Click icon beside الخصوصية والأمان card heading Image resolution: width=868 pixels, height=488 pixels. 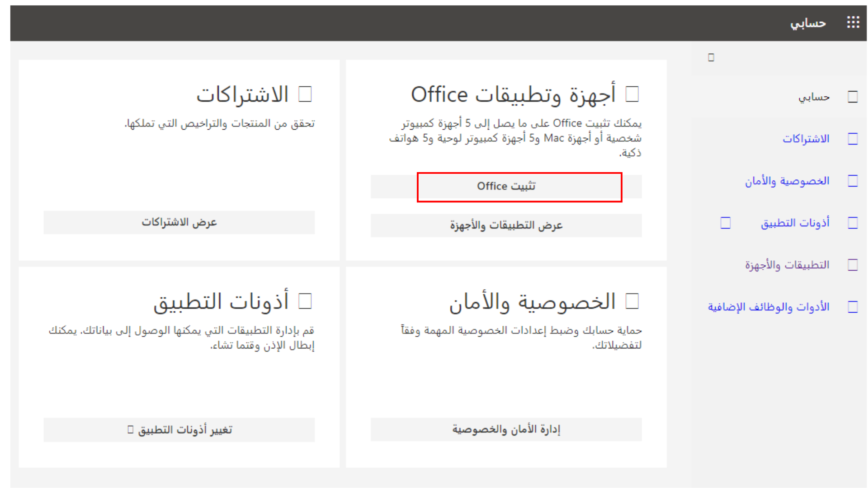coord(632,301)
